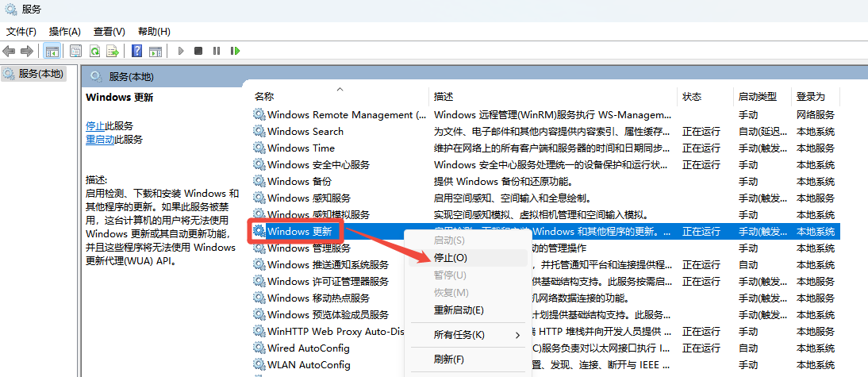Click the 停止 link in left panel

pyautogui.click(x=95, y=125)
